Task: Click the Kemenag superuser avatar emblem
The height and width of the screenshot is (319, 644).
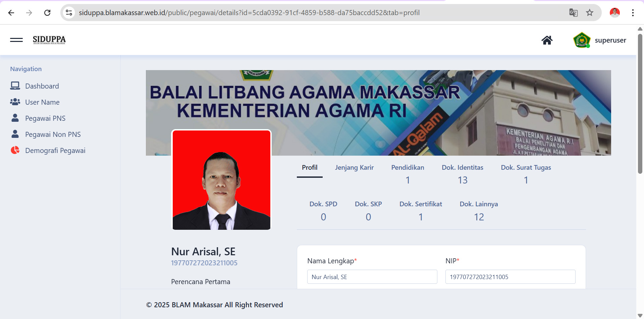Action: pyautogui.click(x=582, y=40)
